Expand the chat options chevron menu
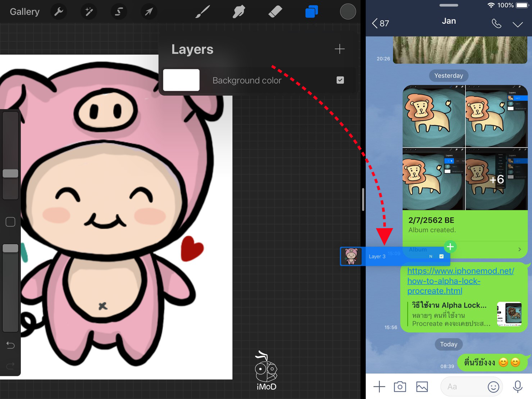Screen dimensions: 532x399 (x=517, y=24)
